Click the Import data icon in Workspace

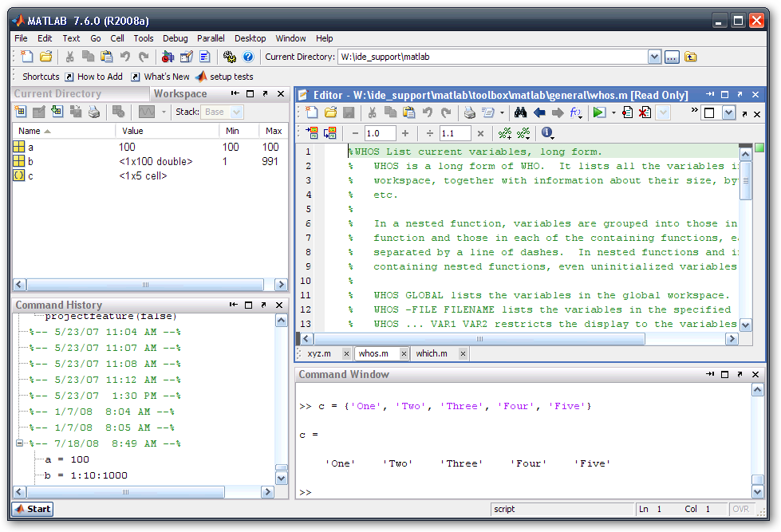pyautogui.click(x=57, y=112)
